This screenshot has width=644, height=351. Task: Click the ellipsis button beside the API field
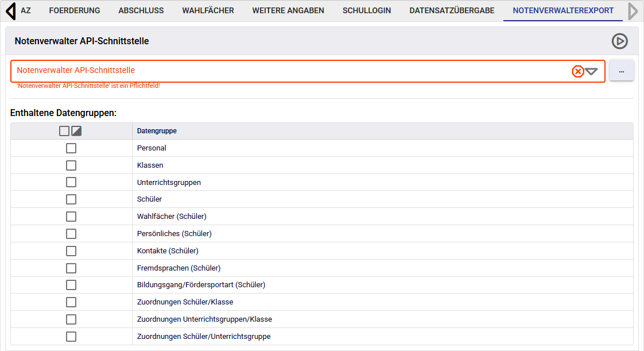[622, 71]
